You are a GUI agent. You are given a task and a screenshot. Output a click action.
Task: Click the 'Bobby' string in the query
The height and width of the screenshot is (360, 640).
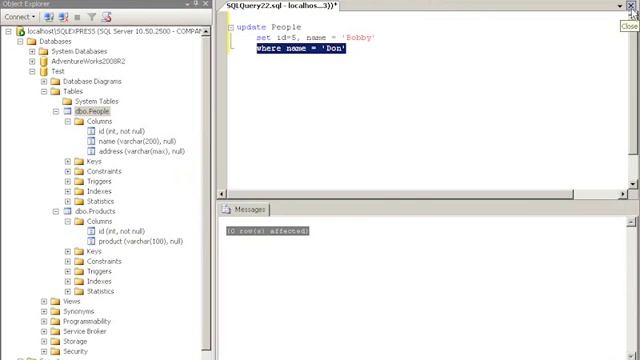click(358, 38)
